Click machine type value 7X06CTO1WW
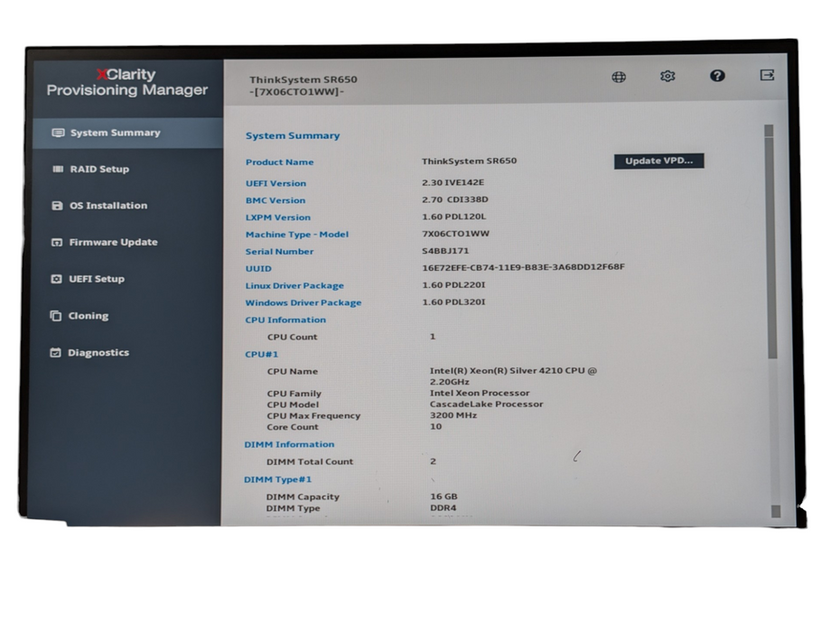The image size is (840, 632). tap(455, 234)
